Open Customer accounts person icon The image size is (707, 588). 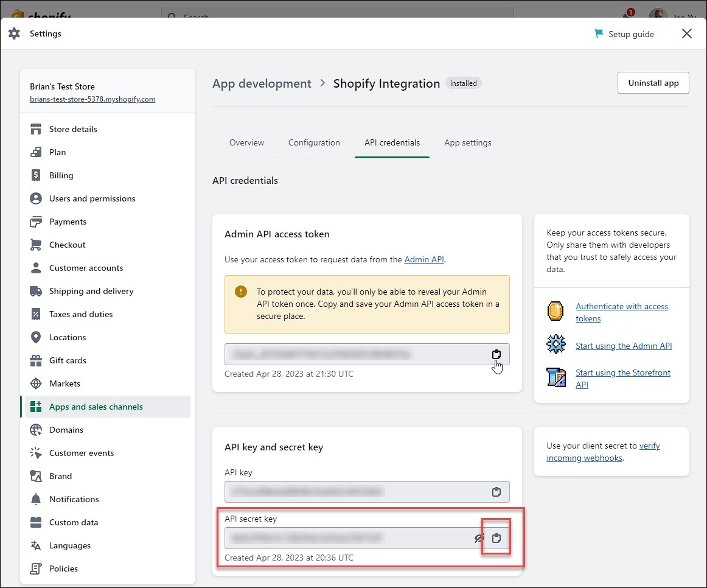coord(36,268)
